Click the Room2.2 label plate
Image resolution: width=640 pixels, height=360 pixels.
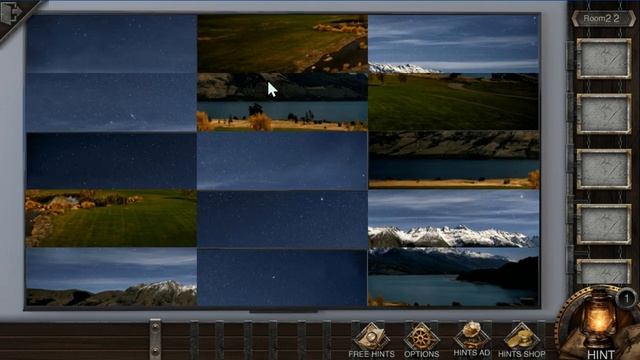pos(603,18)
